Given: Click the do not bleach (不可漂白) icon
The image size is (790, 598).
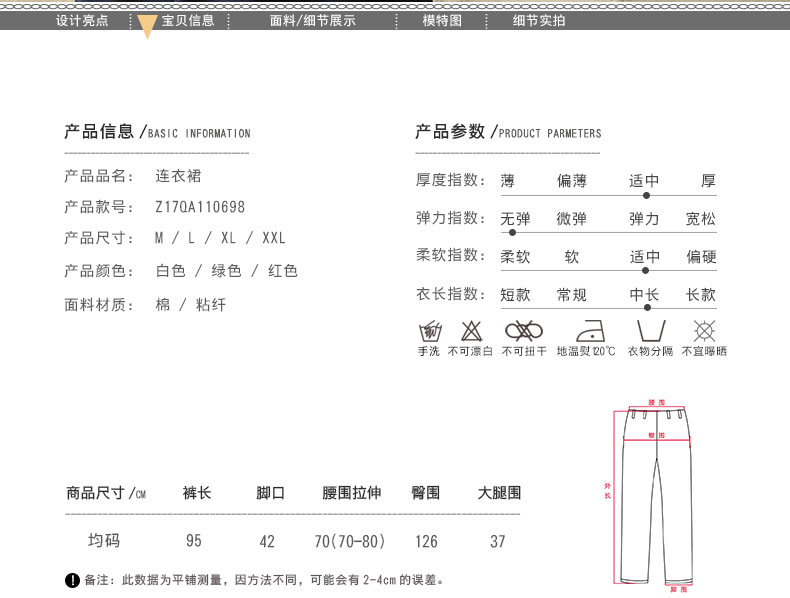Looking at the screenshot, I should [470, 331].
